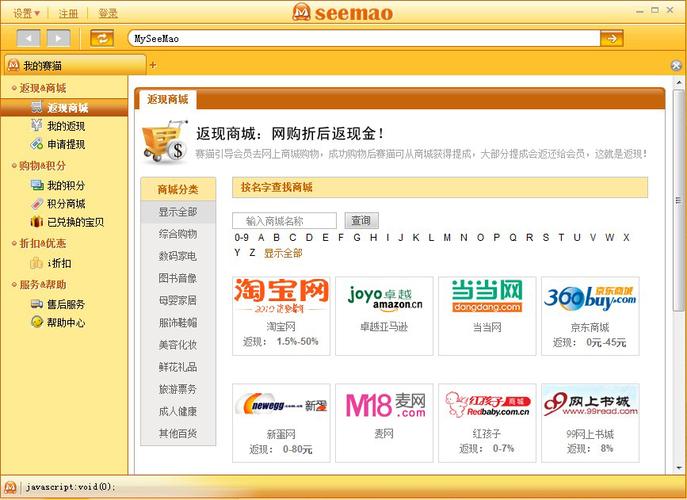Collapse the 折扣&优惠 sidebar section

click(39, 243)
